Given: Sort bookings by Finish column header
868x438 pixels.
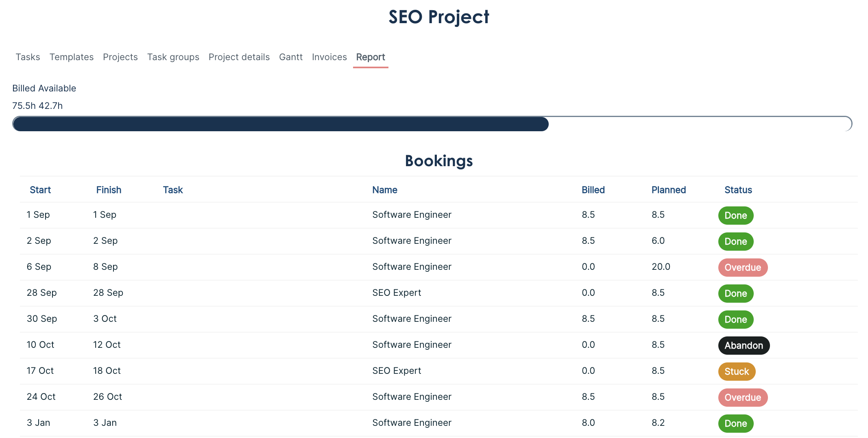Looking at the screenshot, I should coord(109,190).
